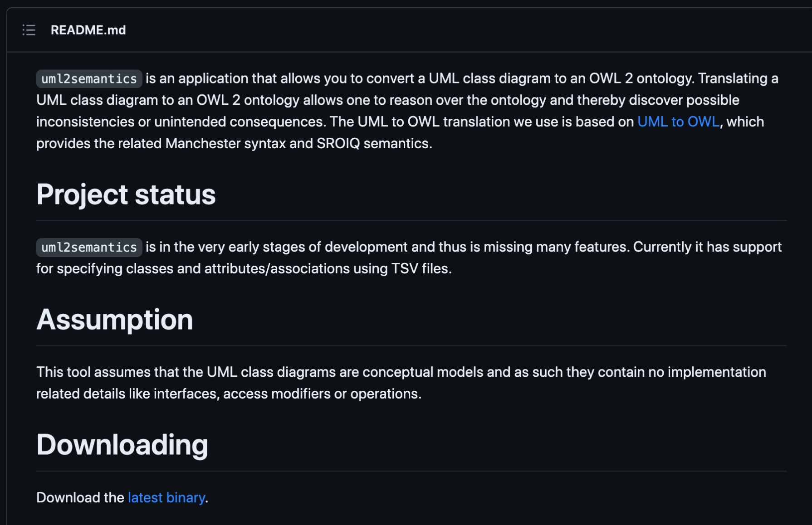Click the uml2semantics code tag under Project status
The width and height of the screenshot is (812, 525).
pos(89,248)
